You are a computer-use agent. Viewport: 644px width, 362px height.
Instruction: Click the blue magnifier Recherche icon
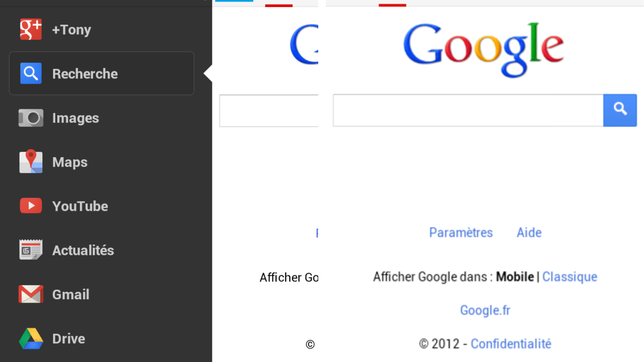31,73
